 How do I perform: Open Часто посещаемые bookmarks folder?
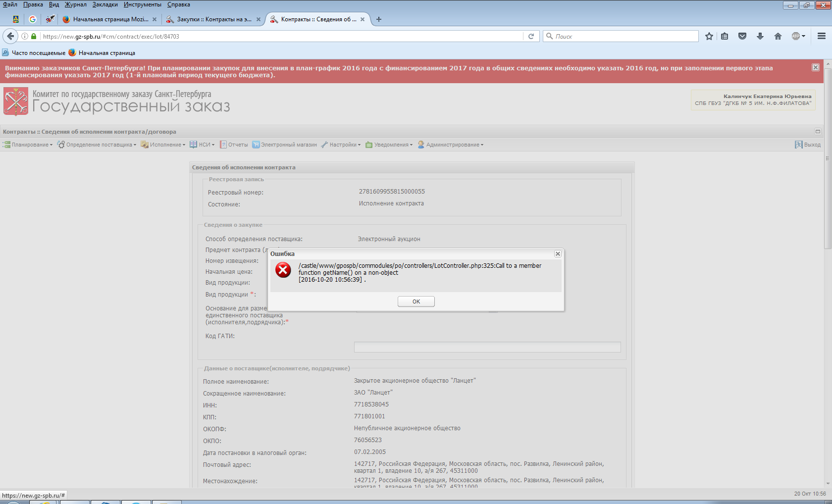point(34,52)
